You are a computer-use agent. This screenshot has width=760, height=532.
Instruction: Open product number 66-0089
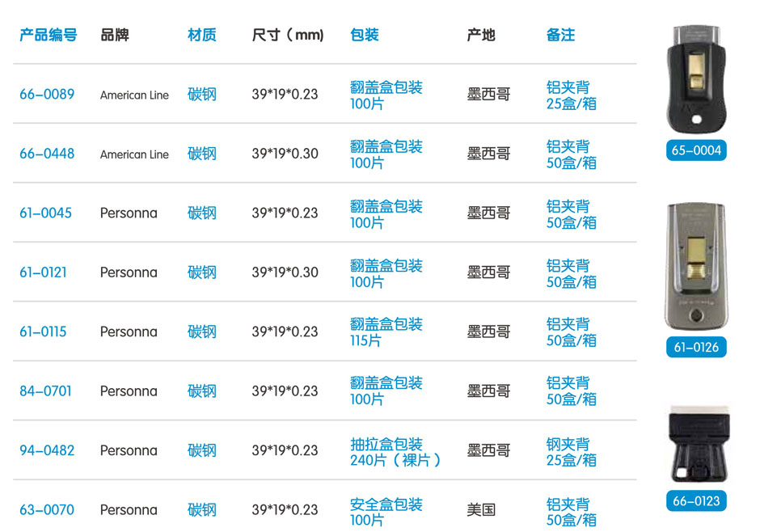47,95
